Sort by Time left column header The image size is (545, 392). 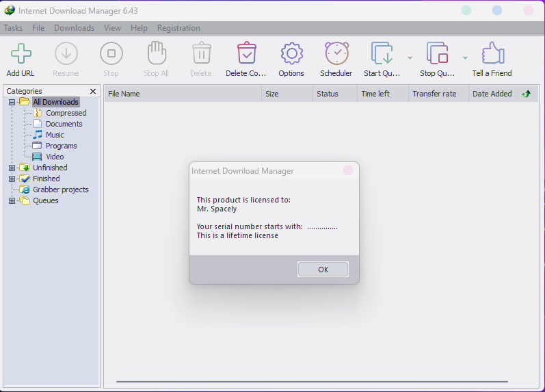click(383, 94)
